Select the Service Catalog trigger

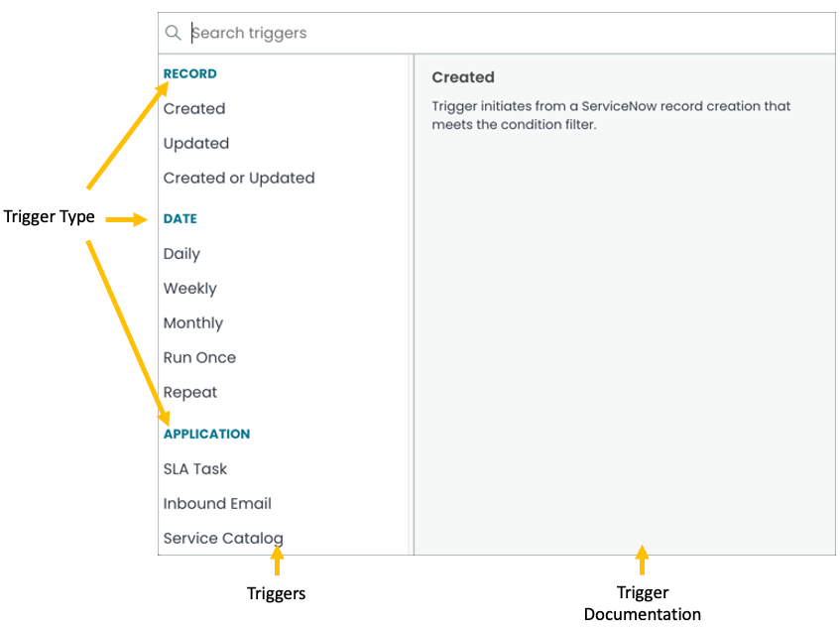(x=223, y=538)
